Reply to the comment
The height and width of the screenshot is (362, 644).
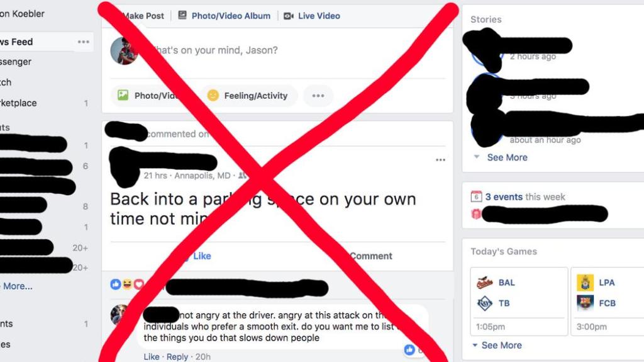[x=177, y=357]
